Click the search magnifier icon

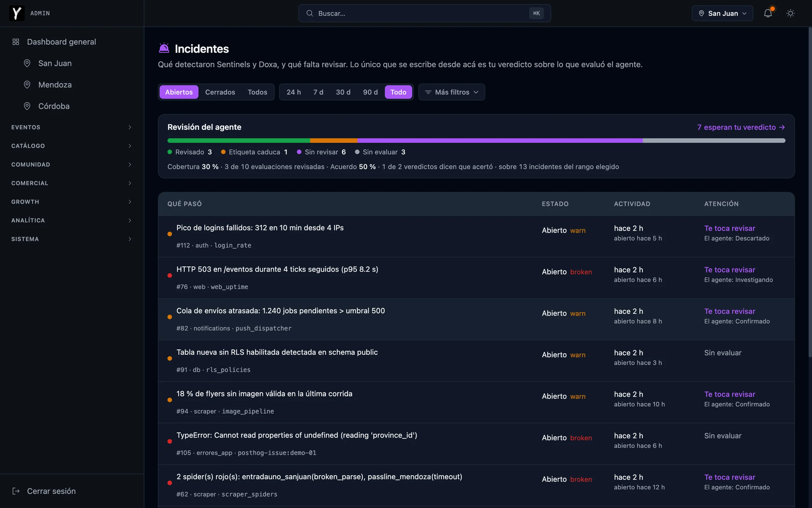(310, 13)
